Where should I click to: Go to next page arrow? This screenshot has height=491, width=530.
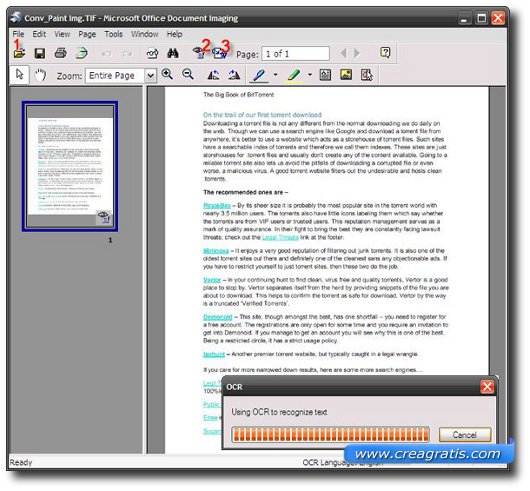[x=356, y=53]
